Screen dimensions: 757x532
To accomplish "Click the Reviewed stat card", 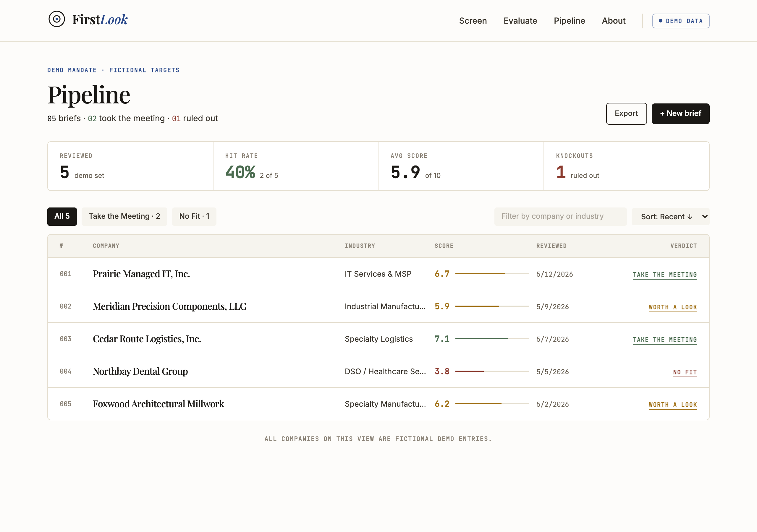I will pyautogui.click(x=130, y=166).
